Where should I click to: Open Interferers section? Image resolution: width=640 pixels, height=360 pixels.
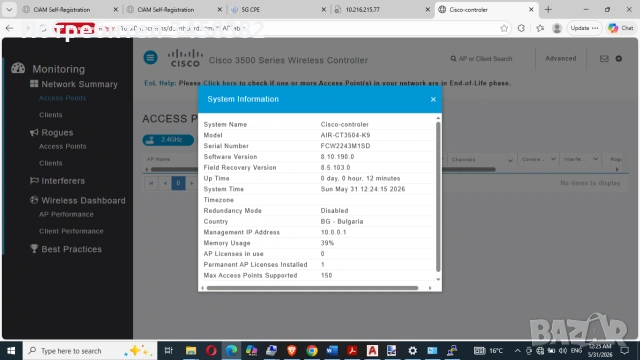point(63,181)
